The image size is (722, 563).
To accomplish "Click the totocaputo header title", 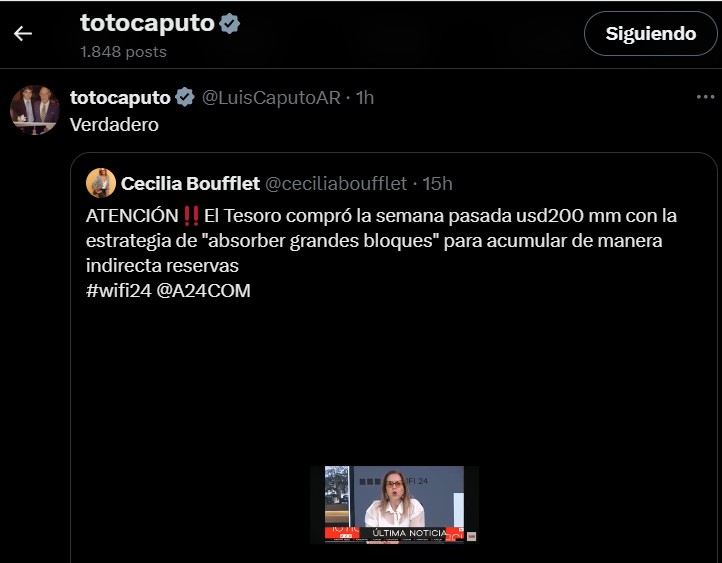I will 147,23.
